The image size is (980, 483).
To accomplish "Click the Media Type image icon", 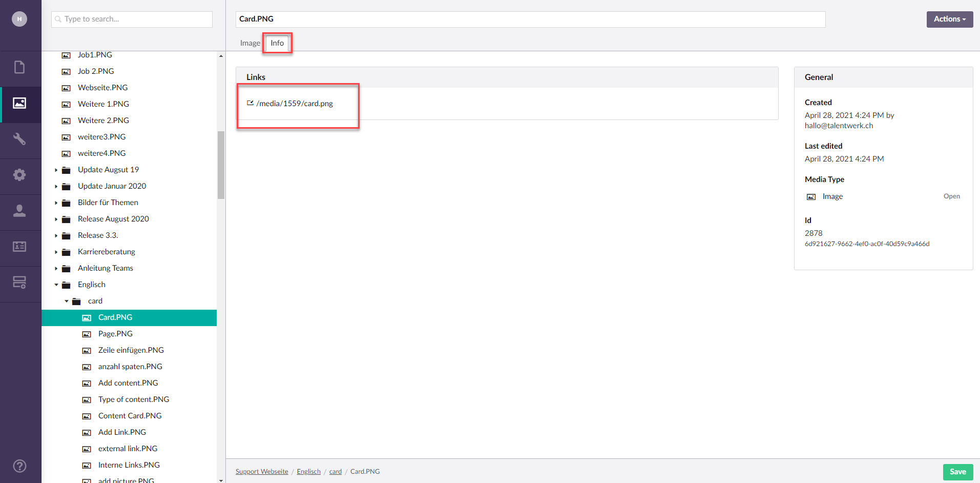I will pyautogui.click(x=811, y=197).
